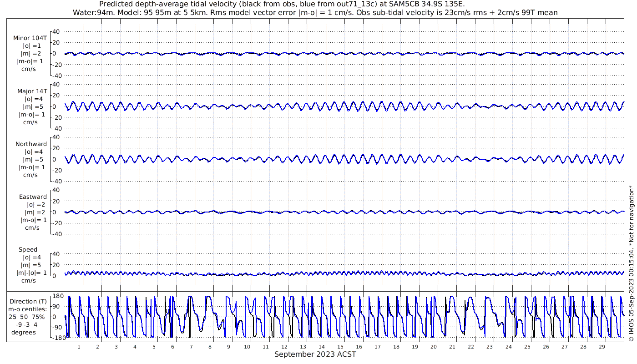
Task: Click the '25 50 75%' centile header
Action: pyautogui.click(x=28, y=317)
